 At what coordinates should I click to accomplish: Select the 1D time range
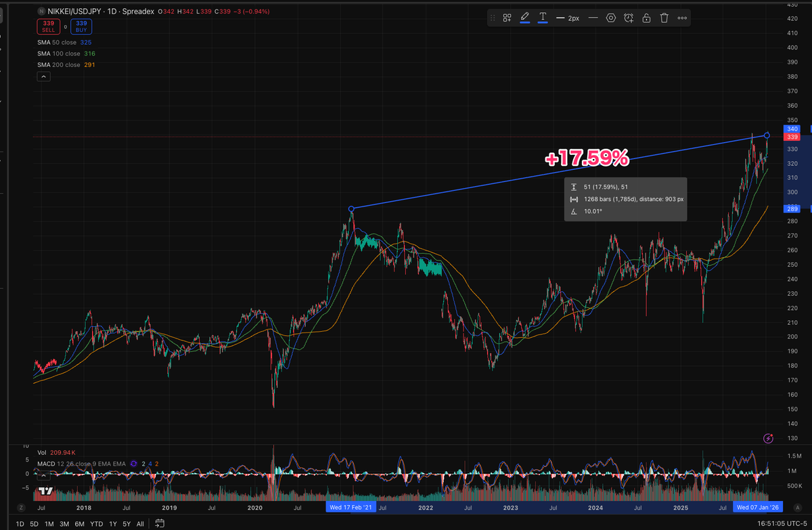click(x=20, y=524)
